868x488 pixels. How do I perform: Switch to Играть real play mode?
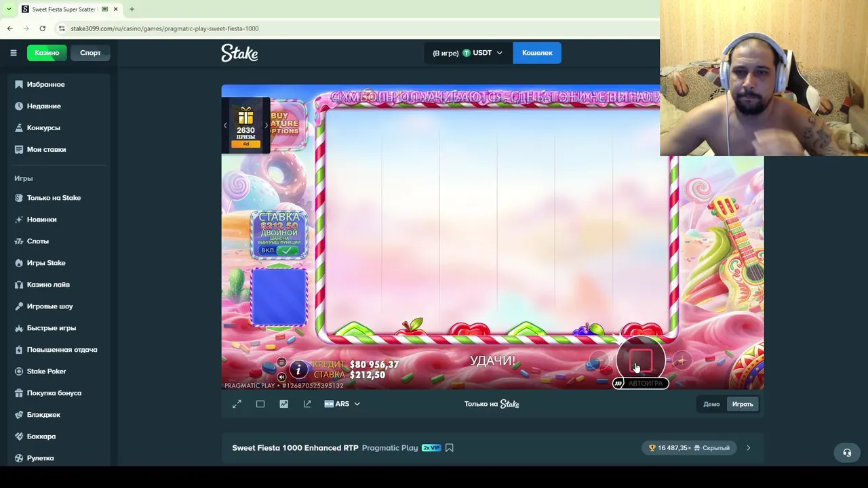coord(743,404)
